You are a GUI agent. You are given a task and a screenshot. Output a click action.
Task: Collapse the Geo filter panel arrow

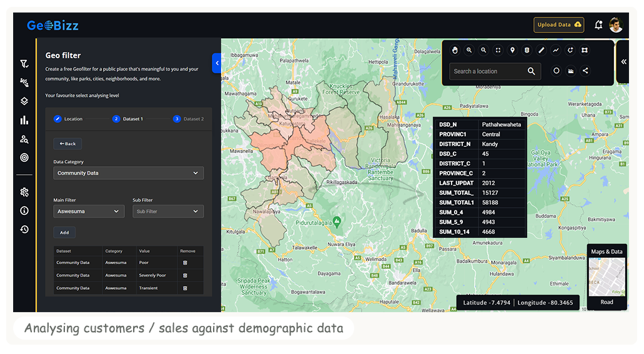pos(217,63)
